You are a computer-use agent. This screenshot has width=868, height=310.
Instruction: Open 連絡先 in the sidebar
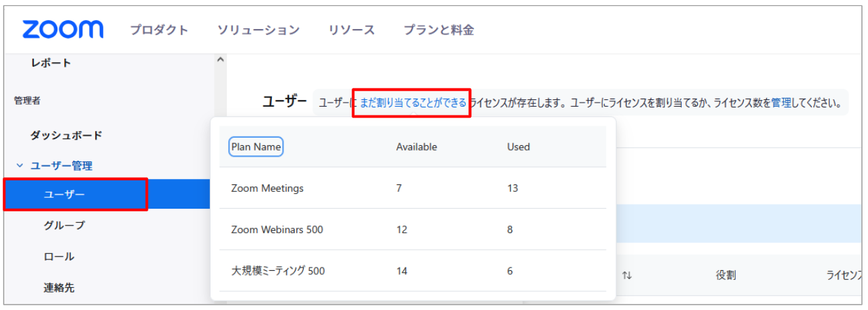click(x=59, y=288)
